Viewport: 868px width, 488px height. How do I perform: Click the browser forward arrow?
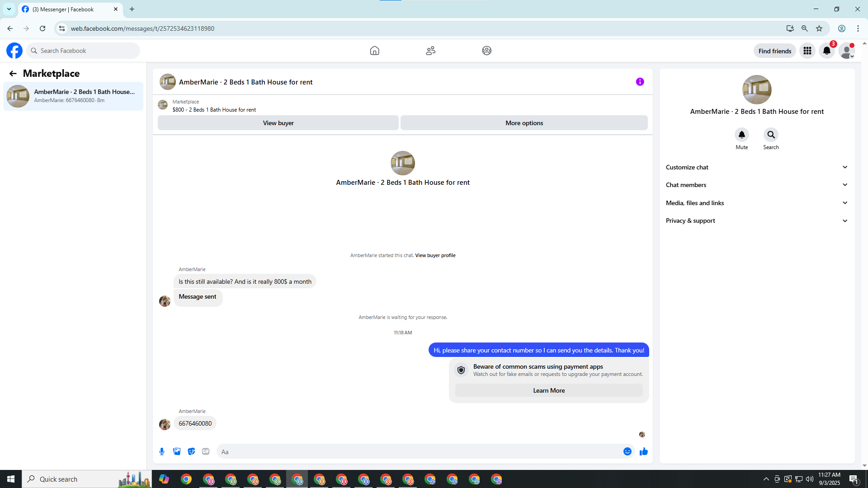coord(26,28)
